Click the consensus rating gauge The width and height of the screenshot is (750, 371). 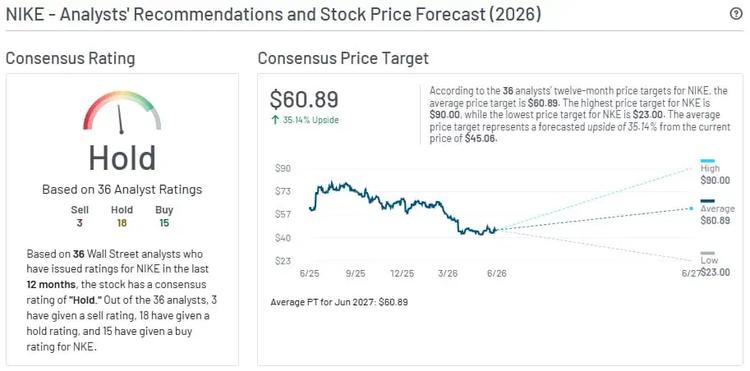[122, 112]
